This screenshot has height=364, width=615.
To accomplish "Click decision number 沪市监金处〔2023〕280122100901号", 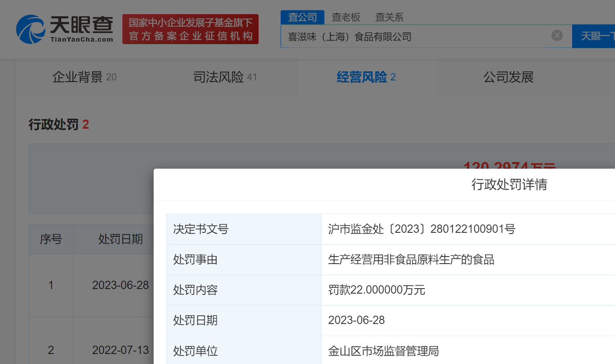I will [x=421, y=229].
